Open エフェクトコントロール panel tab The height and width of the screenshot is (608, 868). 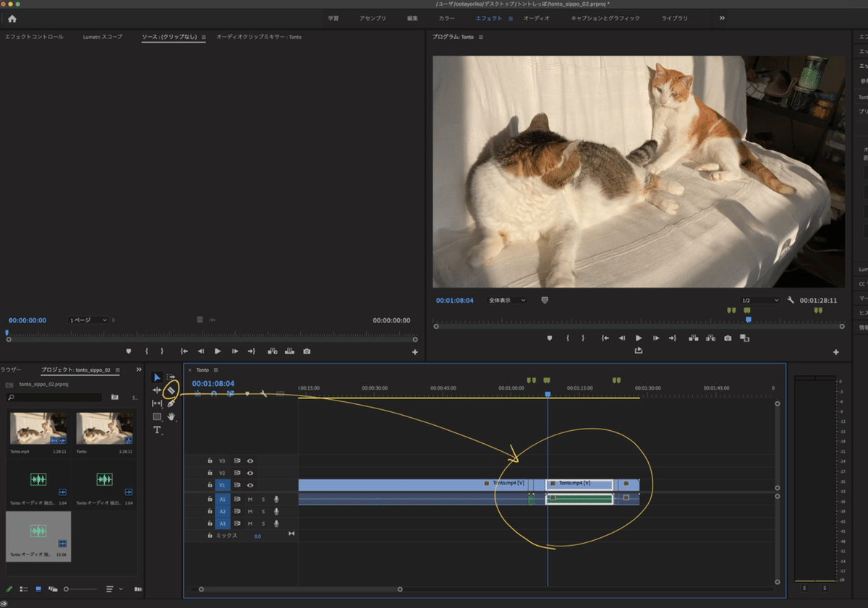tap(34, 37)
